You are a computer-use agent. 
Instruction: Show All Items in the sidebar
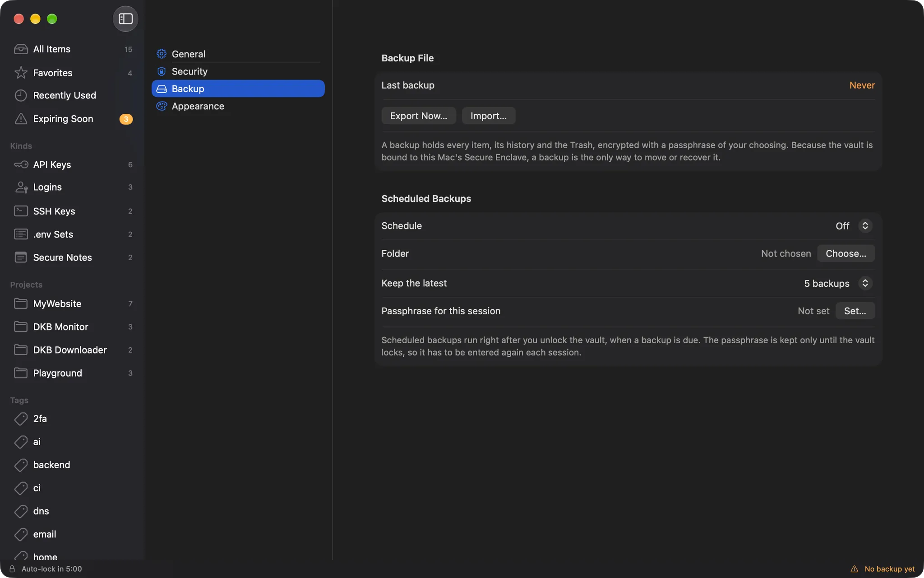pos(73,49)
